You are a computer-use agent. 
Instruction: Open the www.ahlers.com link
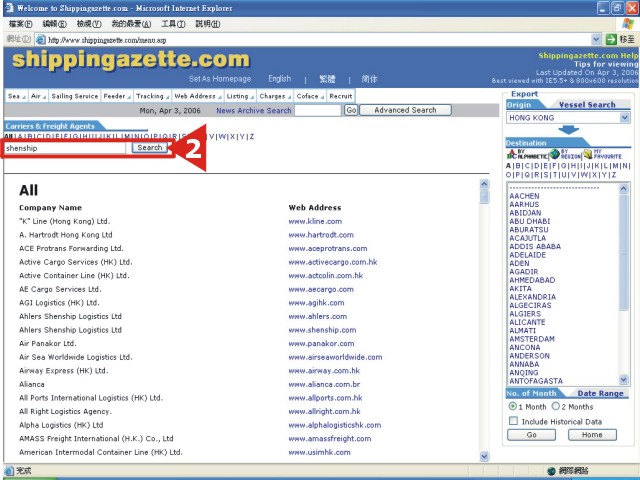coord(318,316)
